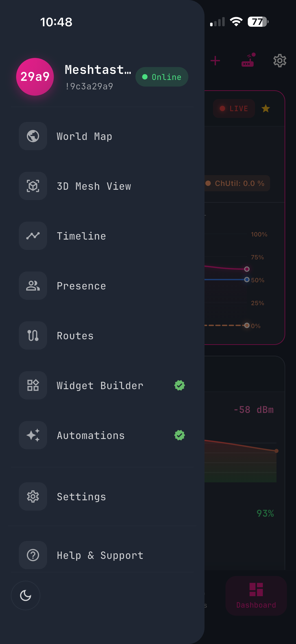This screenshot has height=644, width=296.
Task: Toggle dark mode with the moon button
Action: tap(26, 595)
